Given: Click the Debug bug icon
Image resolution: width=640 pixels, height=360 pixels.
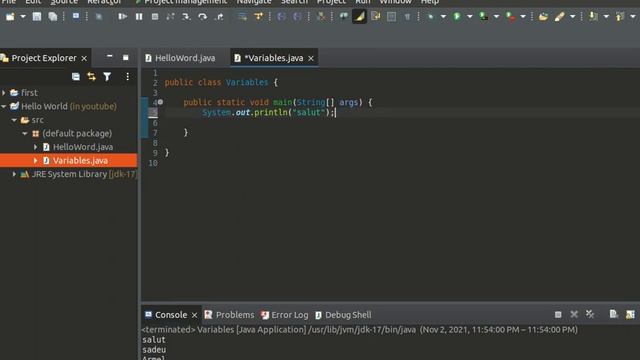Looking at the screenshot, I should pyautogui.click(x=430, y=17).
